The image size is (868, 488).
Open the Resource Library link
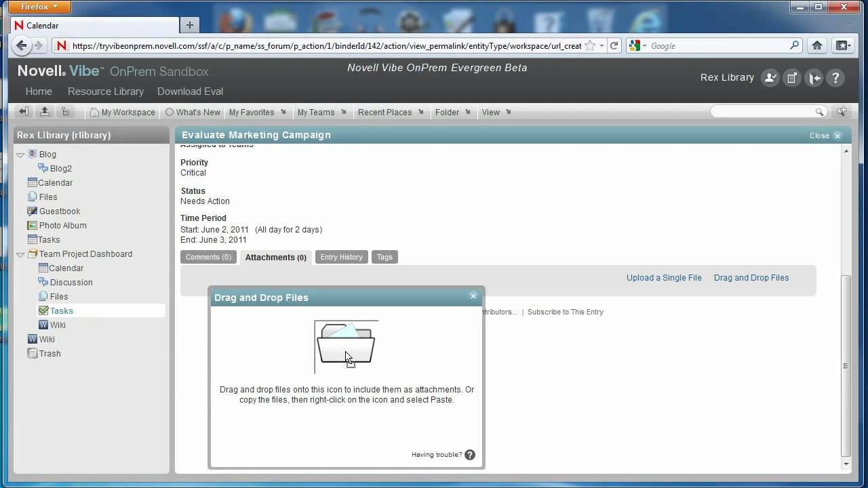click(x=106, y=91)
